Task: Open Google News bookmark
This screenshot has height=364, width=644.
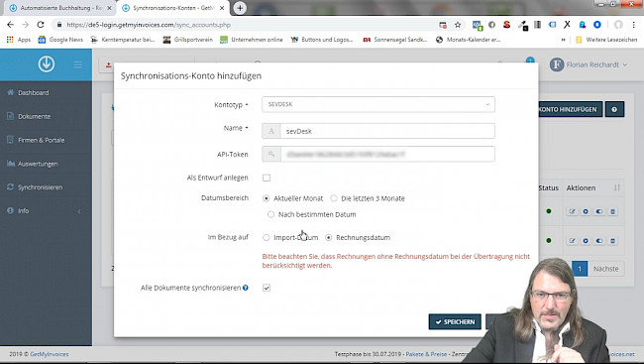Action: [60, 40]
